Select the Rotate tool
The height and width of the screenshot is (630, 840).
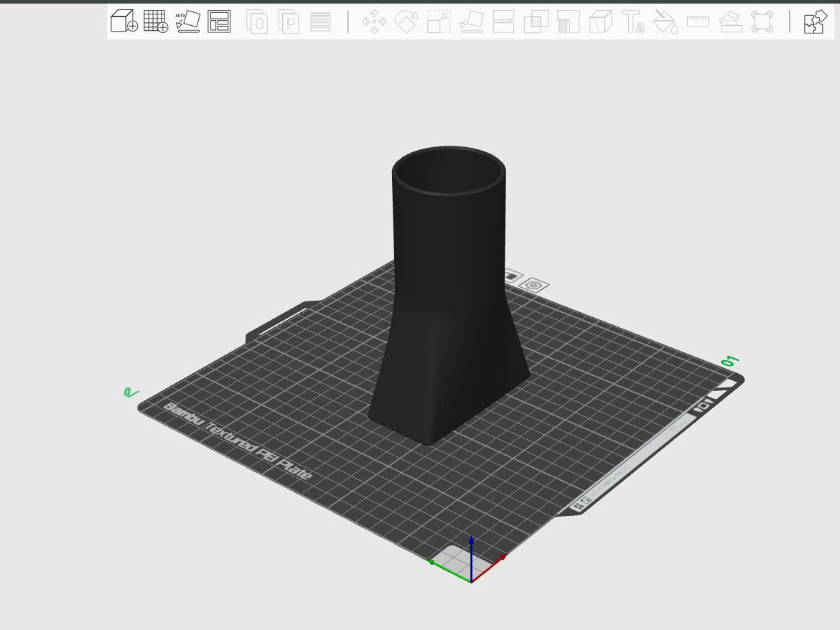[x=406, y=22]
